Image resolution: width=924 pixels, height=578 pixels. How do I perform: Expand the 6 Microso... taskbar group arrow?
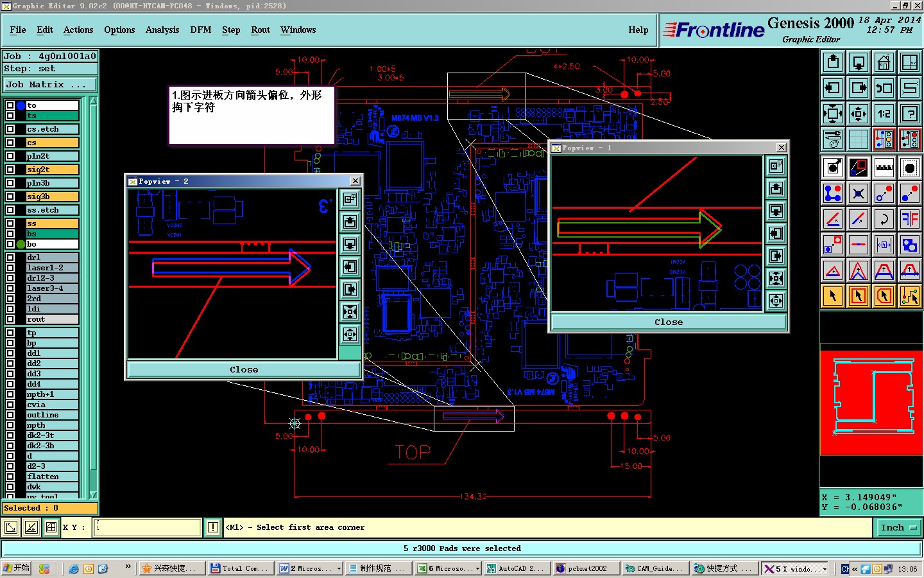pos(477,569)
